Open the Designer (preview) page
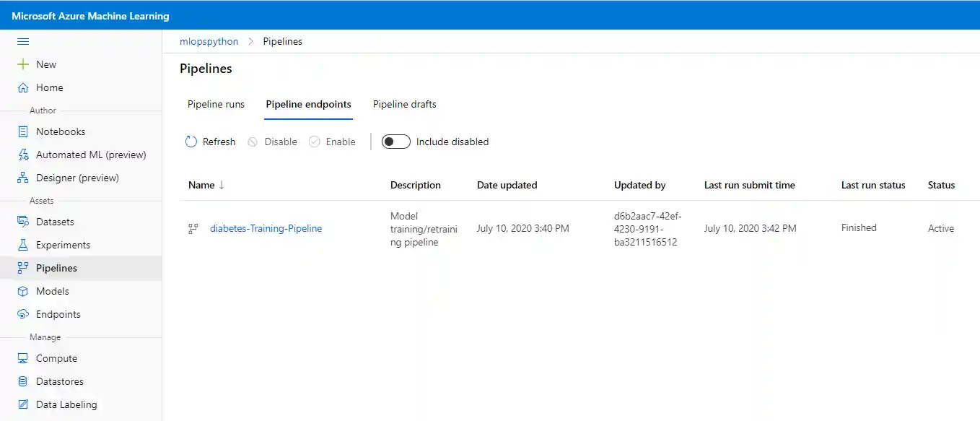 77,178
